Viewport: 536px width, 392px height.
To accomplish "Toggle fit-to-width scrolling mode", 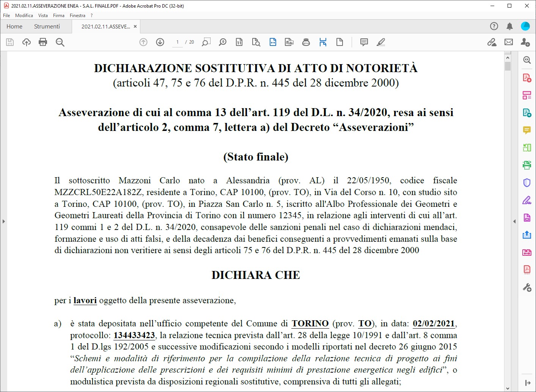I will (273, 42).
